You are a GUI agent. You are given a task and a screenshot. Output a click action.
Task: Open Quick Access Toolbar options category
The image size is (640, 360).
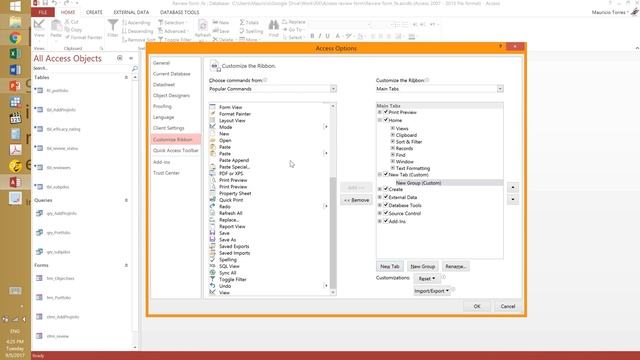176,151
